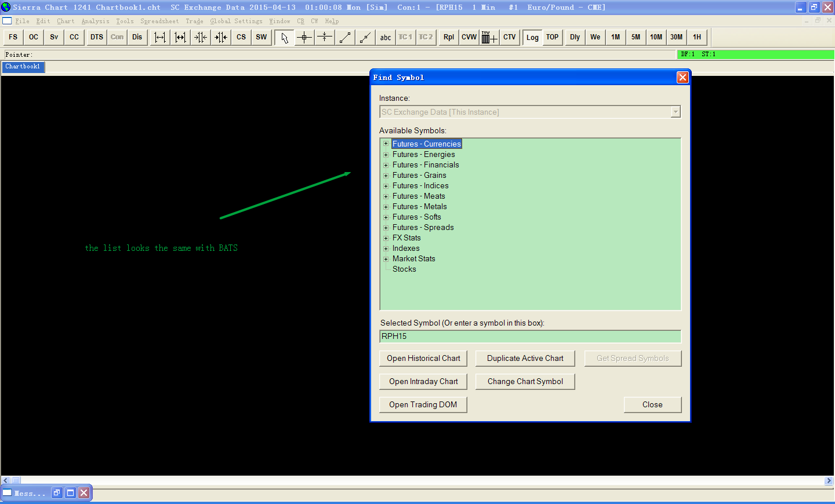
Task: Expand the Futures - Metals node
Action: click(x=386, y=206)
